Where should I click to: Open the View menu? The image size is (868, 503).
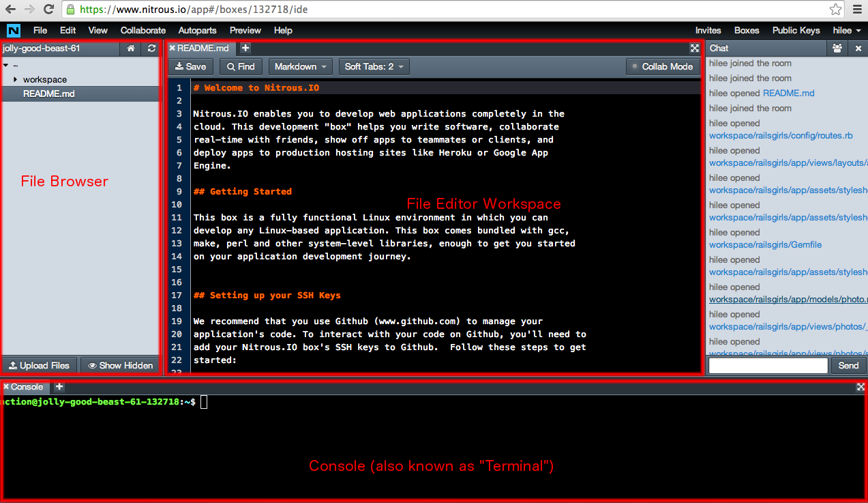click(98, 30)
